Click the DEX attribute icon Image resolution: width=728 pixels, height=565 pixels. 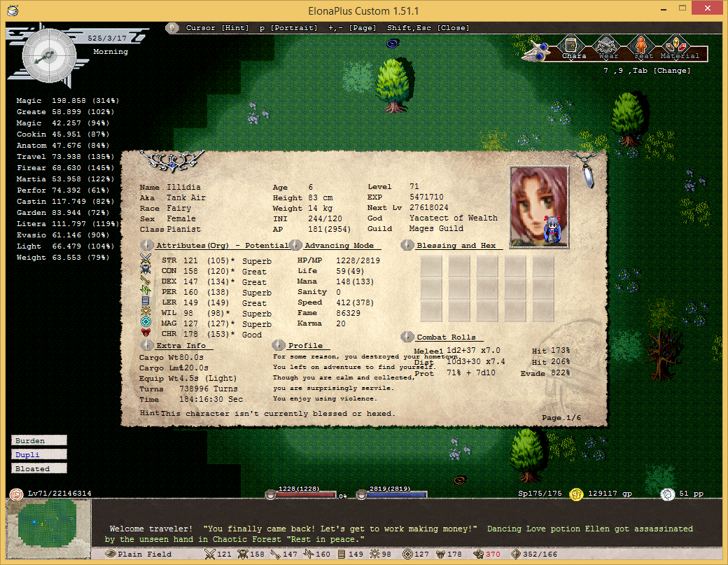pyautogui.click(x=146, y=280)
